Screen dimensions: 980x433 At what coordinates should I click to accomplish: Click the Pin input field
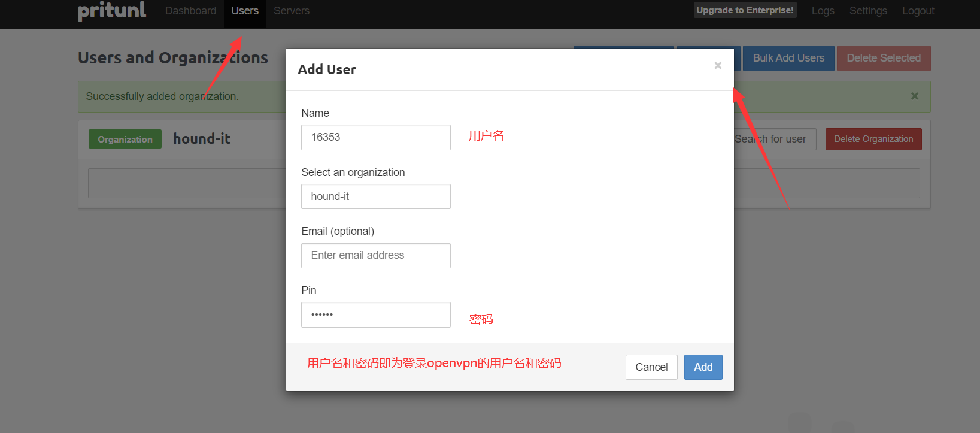(x=376, y=315)
